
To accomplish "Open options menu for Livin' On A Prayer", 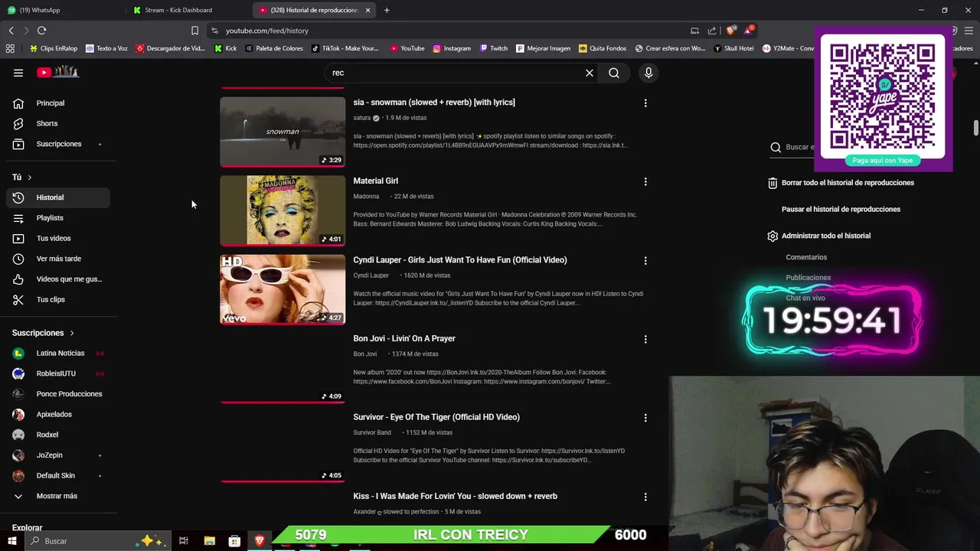I will coord(645,339).
